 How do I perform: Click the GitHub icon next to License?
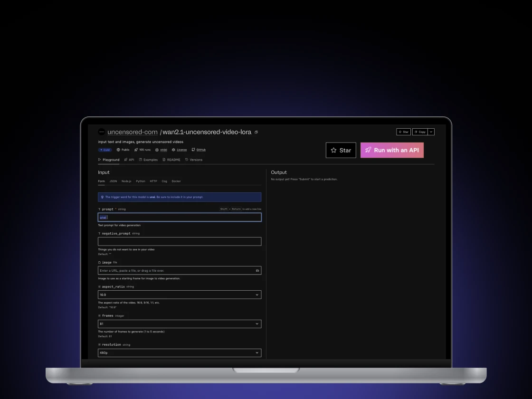pos(192,150)
